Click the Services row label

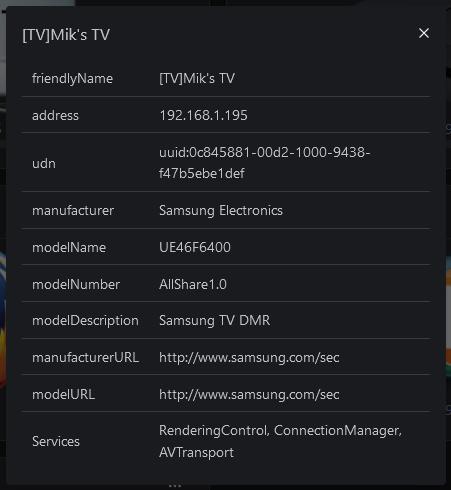click(56, 441)
